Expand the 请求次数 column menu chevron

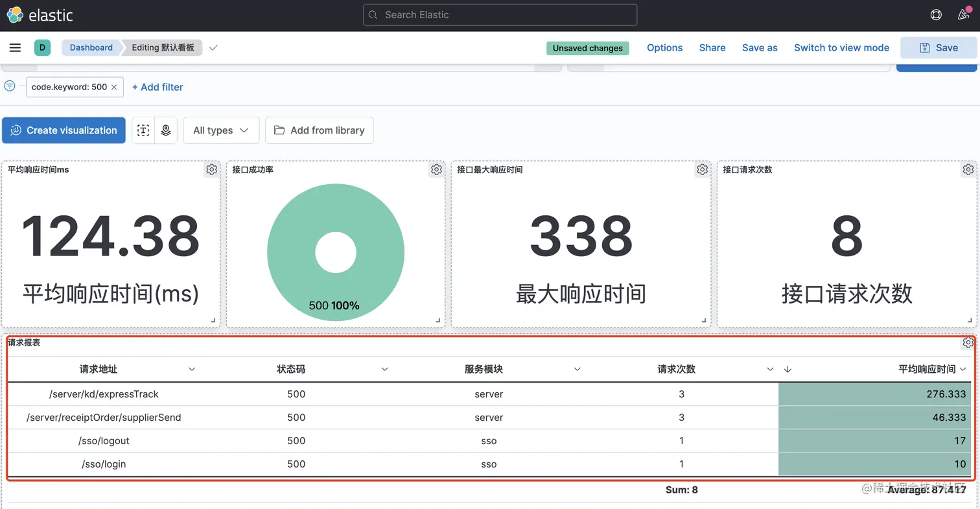tap(770, 369)
